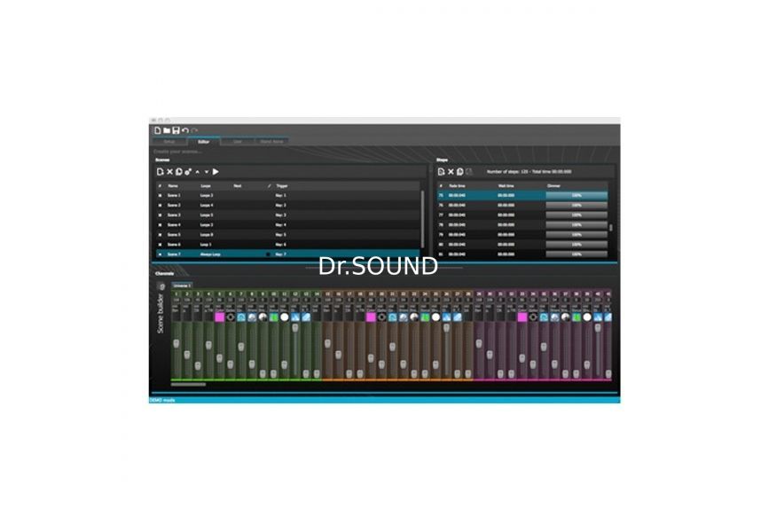Click the channel 15 fader handle
The height and width of the screenshot is (532, 761).
(x=327, y=344)
